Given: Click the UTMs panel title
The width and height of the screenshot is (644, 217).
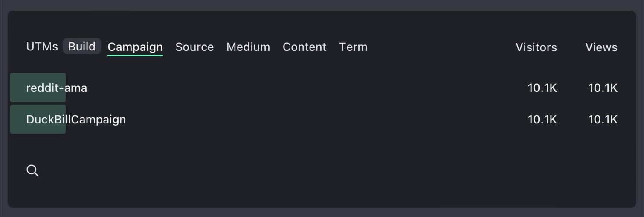Looking at the screenshot, I should 42,47.
